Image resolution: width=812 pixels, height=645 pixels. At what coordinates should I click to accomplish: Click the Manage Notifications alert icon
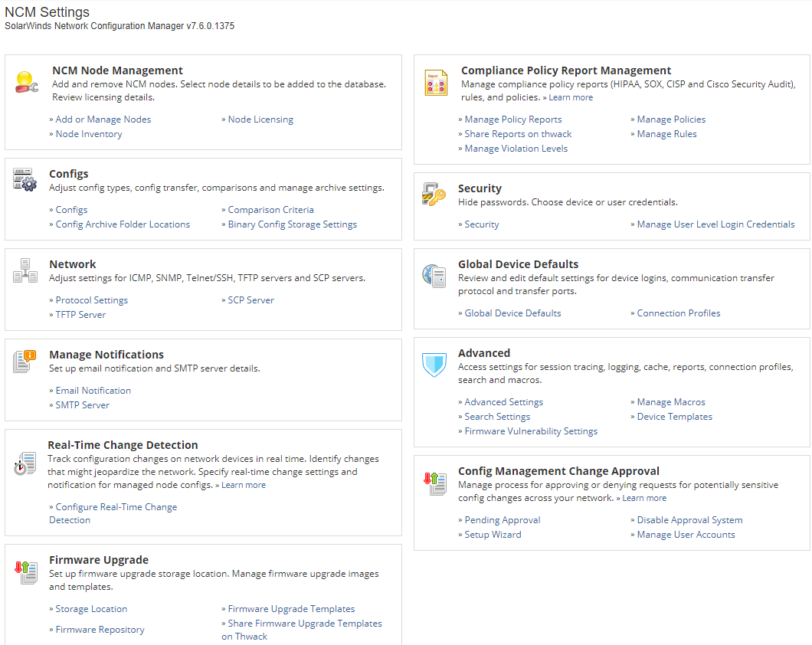(25, 362)
